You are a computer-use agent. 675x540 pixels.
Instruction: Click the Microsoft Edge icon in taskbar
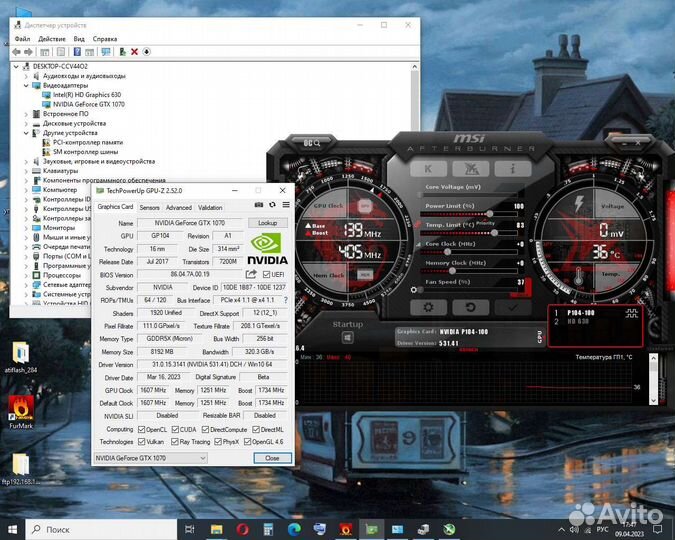point(294,529)
